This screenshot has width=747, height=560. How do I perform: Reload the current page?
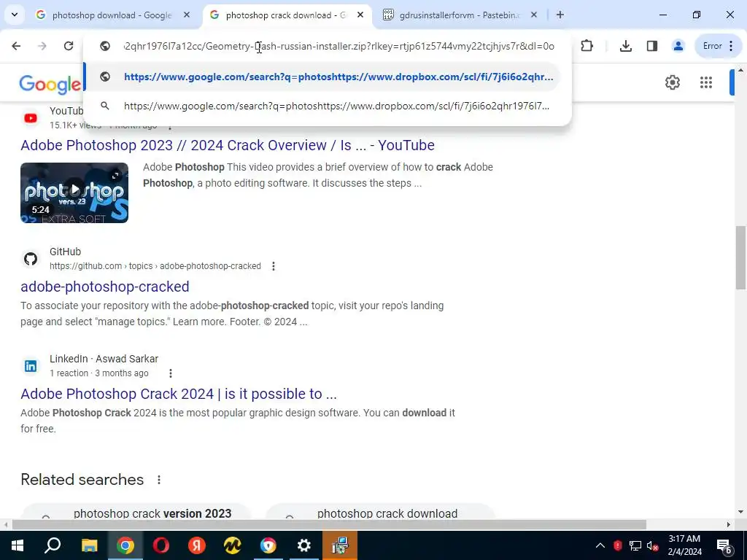(69, 46)
